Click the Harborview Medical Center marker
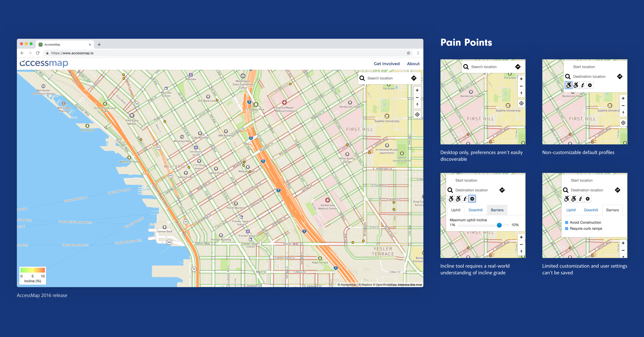This screenshot has height=337, width=644. 328,200
